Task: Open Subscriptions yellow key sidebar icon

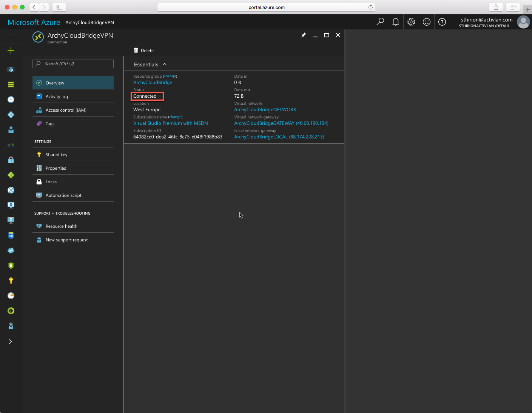Action: 11,281
